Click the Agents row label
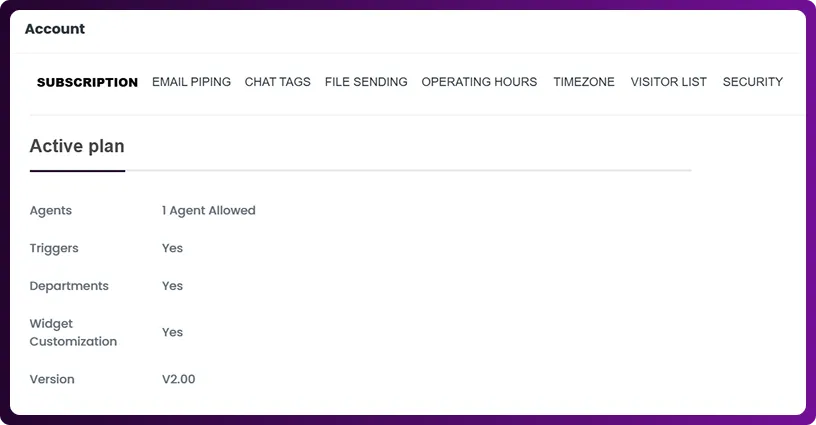 [x=51, y=211]
